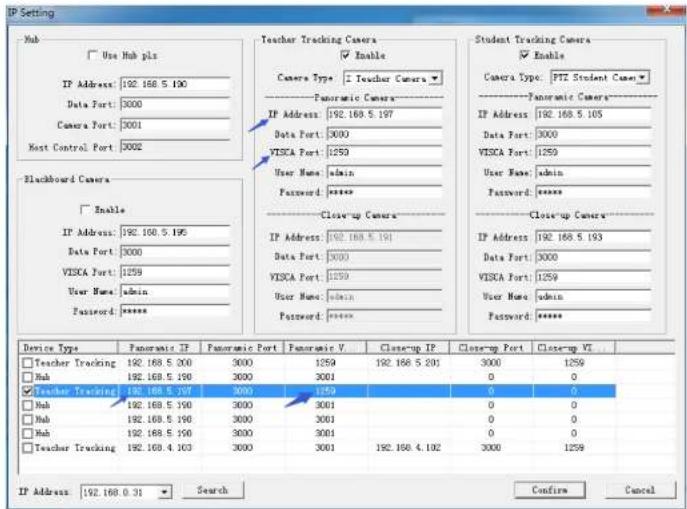The image size is (687, 509).
Task: Click the Close-up Port column header
Action: [x=491, y=348]
